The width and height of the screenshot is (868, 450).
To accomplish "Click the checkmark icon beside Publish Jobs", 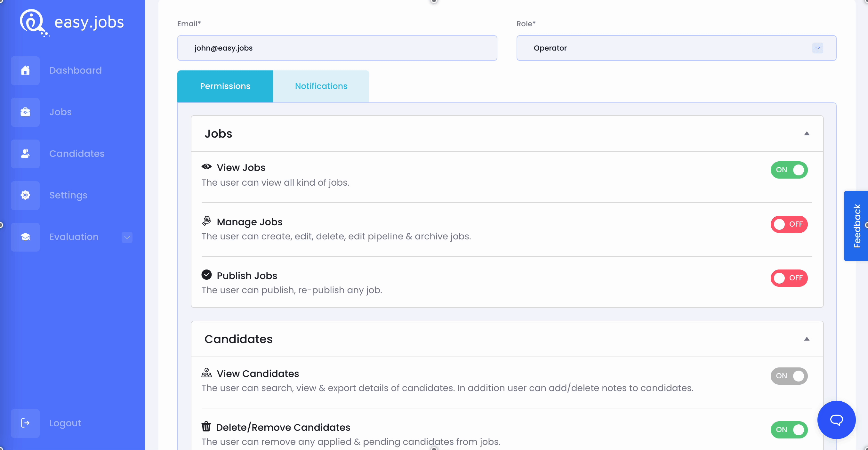I will [206, 275].
